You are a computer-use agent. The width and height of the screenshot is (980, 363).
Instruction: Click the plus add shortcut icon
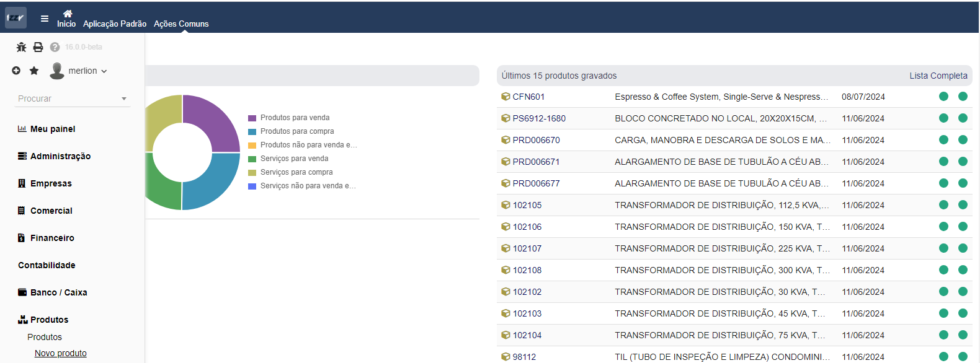tap(16, 71)
